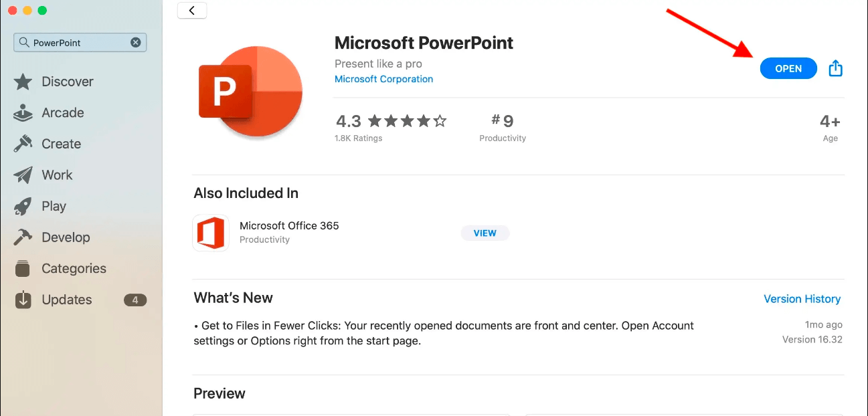Click VIEW on Microsoft Office 365

(x=485, y=233)
